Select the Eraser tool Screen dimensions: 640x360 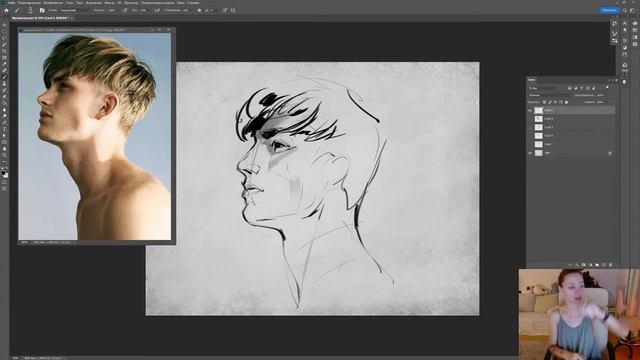tap(4, 96)
